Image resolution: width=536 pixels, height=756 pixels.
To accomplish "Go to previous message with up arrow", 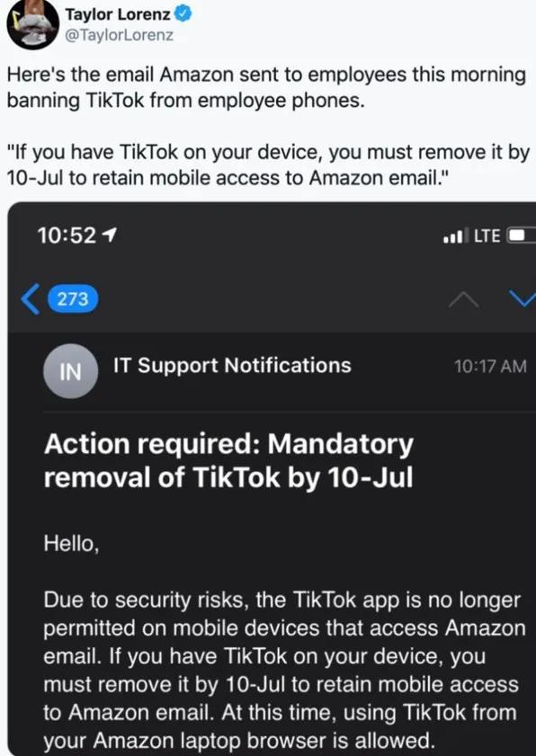I will click(x=463, y=300).
